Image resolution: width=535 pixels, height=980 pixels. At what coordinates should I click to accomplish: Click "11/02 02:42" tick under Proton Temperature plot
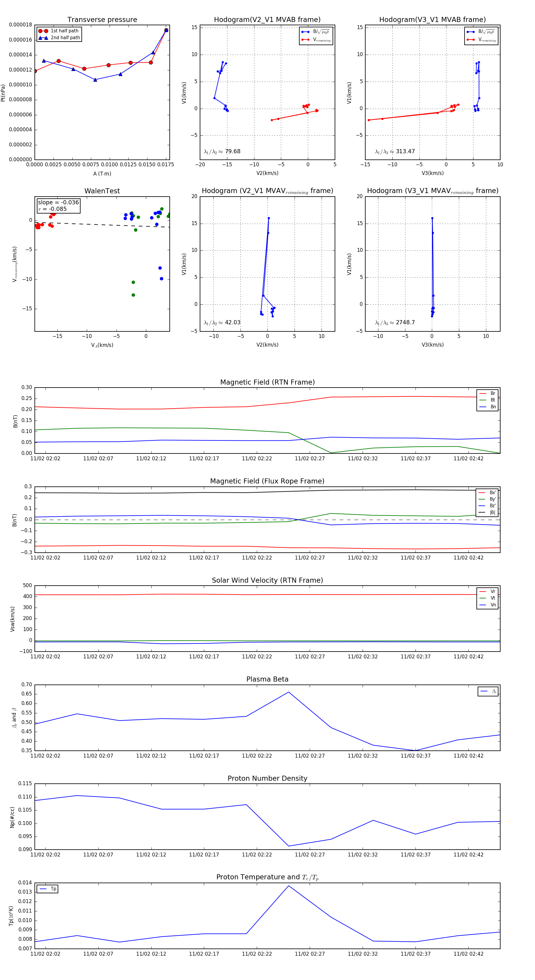468,954
